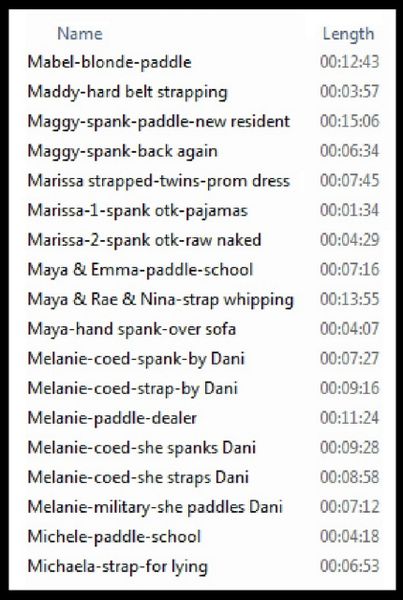This screenshot has width=403, height=600.
Task: Sort the list by the Length column header
Action: (348, 34)
